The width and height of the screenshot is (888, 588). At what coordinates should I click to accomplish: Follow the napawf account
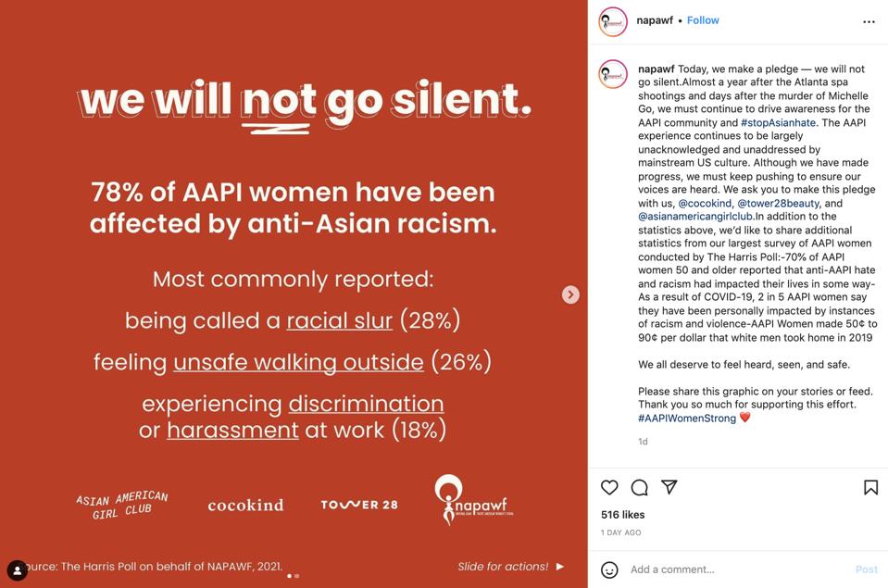coord(703,20)
